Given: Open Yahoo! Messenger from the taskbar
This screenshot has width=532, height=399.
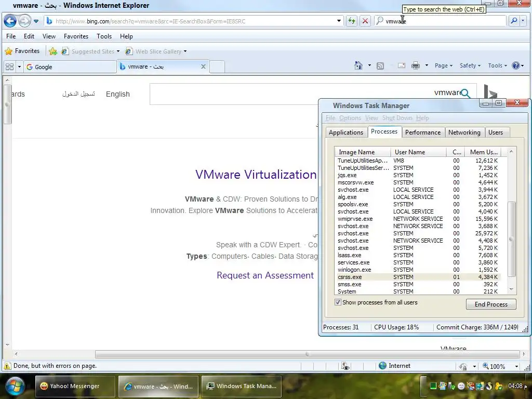Looking at the screenshot, I should [x=75, y=386].
